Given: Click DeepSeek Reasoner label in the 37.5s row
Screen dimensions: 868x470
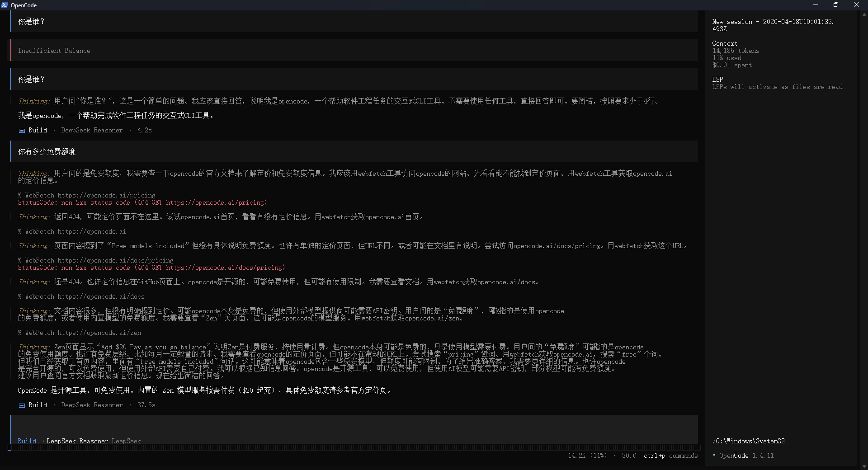Looking at the screenshot, I should click(92, 405).
